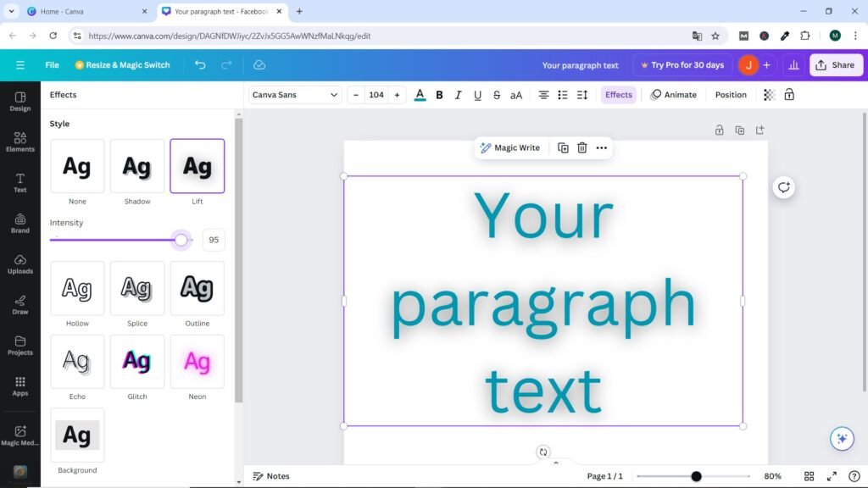Viewport: 868px width, 488px height.
Task: Select the Draw tool
Action: (x=19, y=305)
